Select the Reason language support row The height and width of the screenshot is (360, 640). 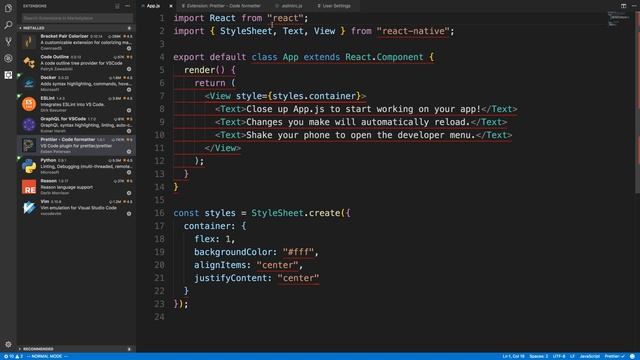pyautogui.click(x=76, y=187)
